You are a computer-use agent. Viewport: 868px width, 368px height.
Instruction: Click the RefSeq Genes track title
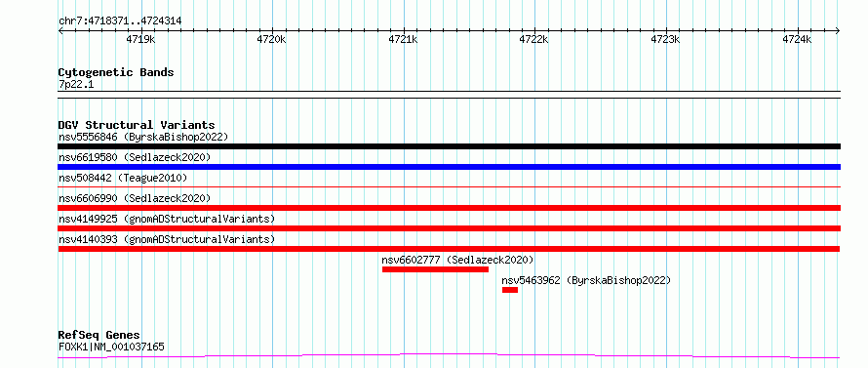click(x=99, y=336)
